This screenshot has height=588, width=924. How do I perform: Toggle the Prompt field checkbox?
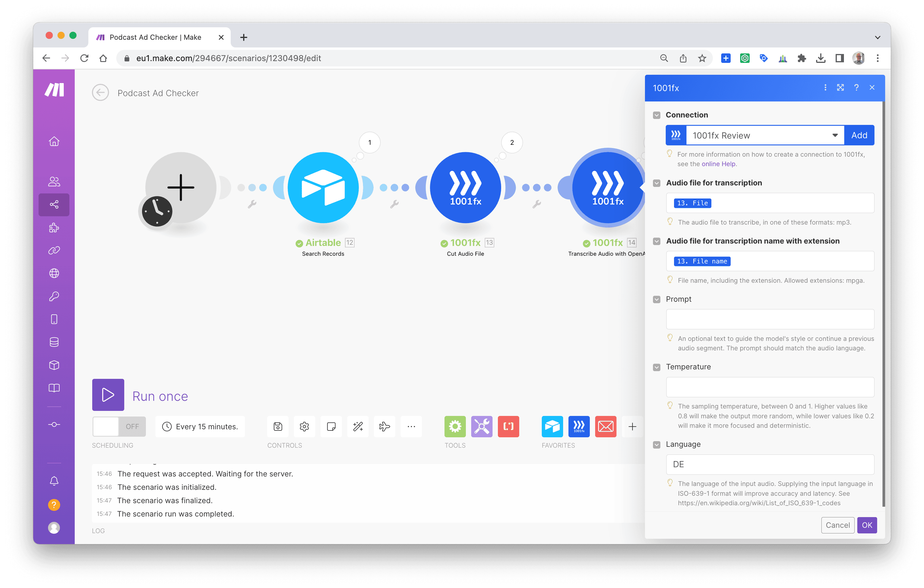(x=657, y=299)
